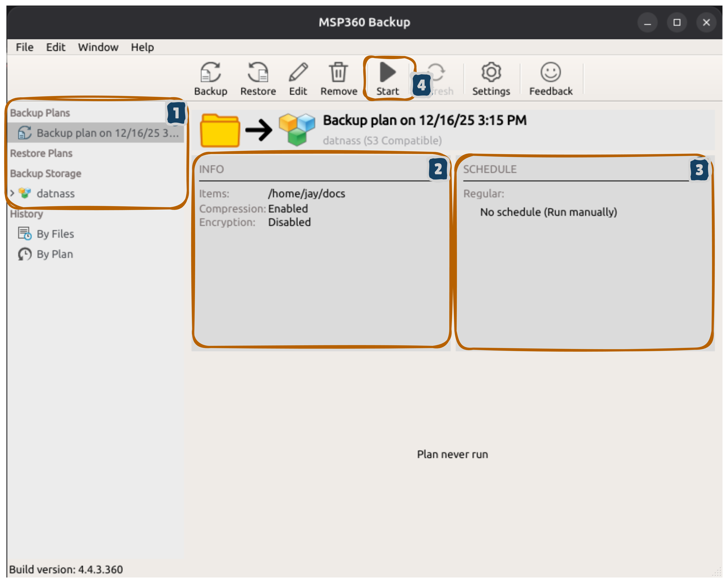Image resolution: width=728 pixels, height=583 pixels.
Task: Select the datnass storage account
Action: click(x=56, y=193)
